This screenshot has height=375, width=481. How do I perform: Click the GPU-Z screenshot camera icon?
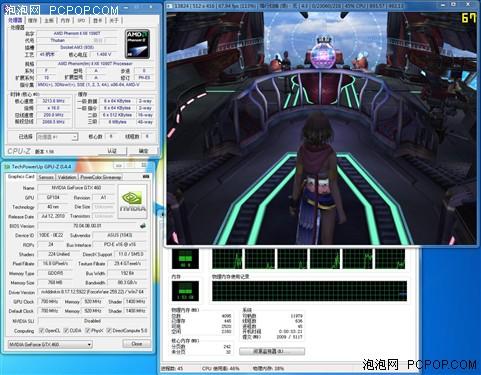click(x=146, y=176)
